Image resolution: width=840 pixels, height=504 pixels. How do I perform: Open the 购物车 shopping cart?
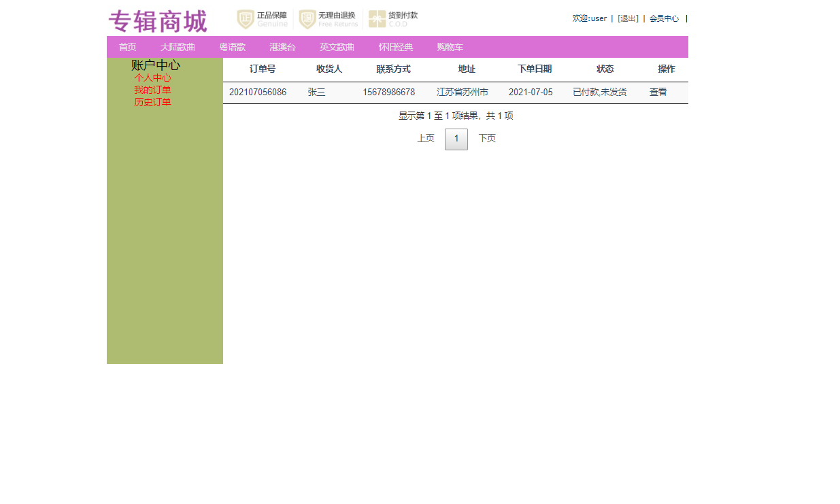pos(448,47)
